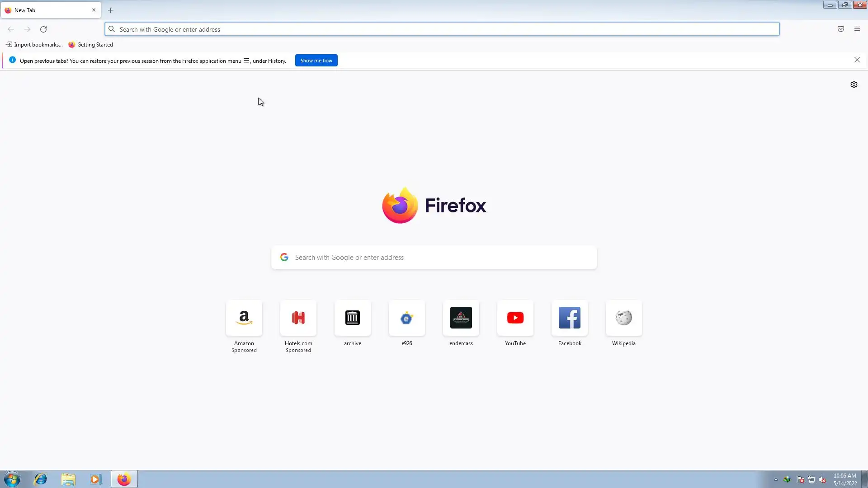Focus the top address bar field
868x488 pixels.
pyautogui.click(x=443, y=29)
